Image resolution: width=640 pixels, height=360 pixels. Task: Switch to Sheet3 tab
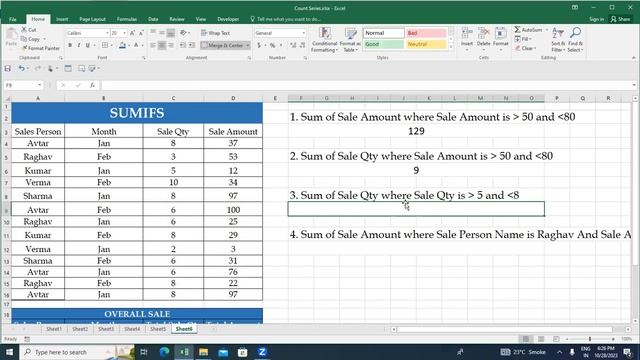point(106,329)
